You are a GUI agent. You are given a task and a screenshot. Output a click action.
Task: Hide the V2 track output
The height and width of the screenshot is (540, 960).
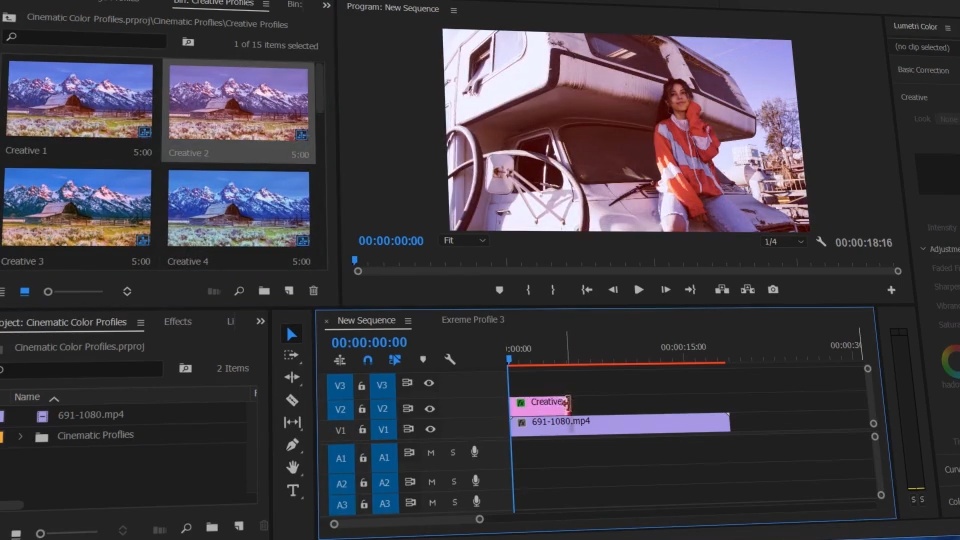430,408
